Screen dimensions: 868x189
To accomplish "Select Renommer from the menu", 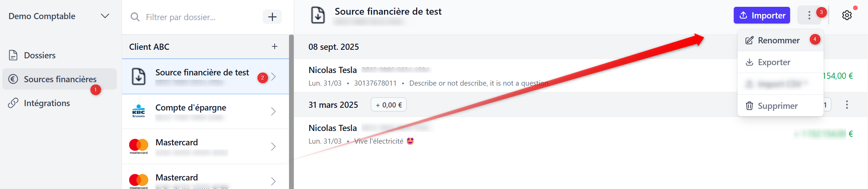I will coord(779,41).
